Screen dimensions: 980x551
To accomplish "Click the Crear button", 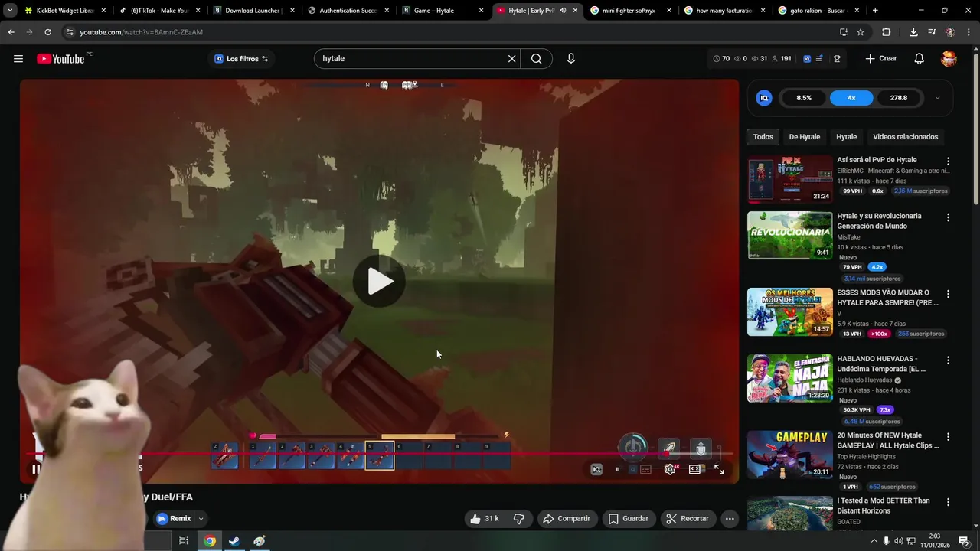I will (881, 59).
